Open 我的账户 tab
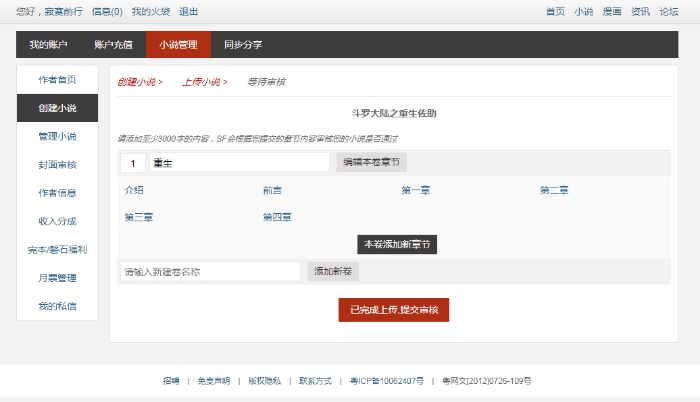Screen dimensions: 700x402 pyautogui.click(x=48, y=45)
